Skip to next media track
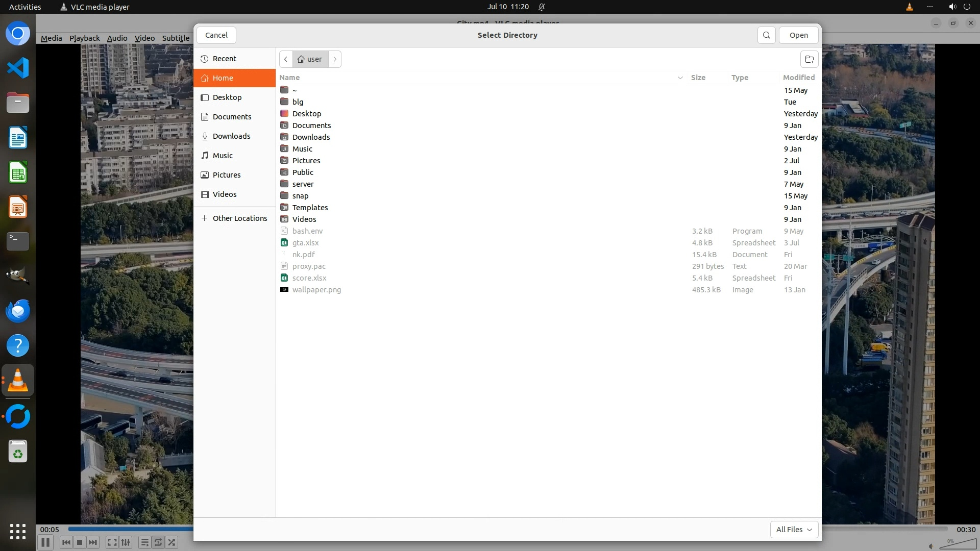This screenshot has width=980, height=551. (x=93, y=542)
